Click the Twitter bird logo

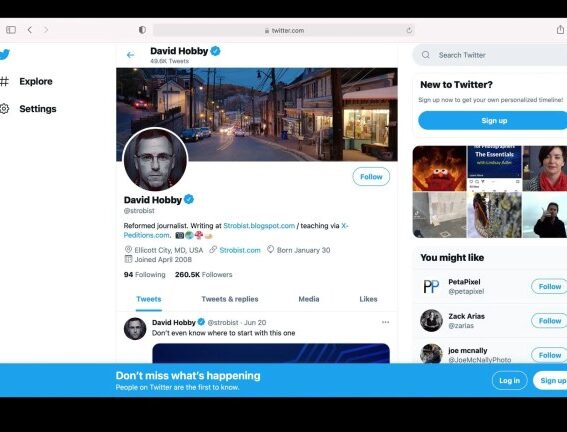(x=4, y=55)
